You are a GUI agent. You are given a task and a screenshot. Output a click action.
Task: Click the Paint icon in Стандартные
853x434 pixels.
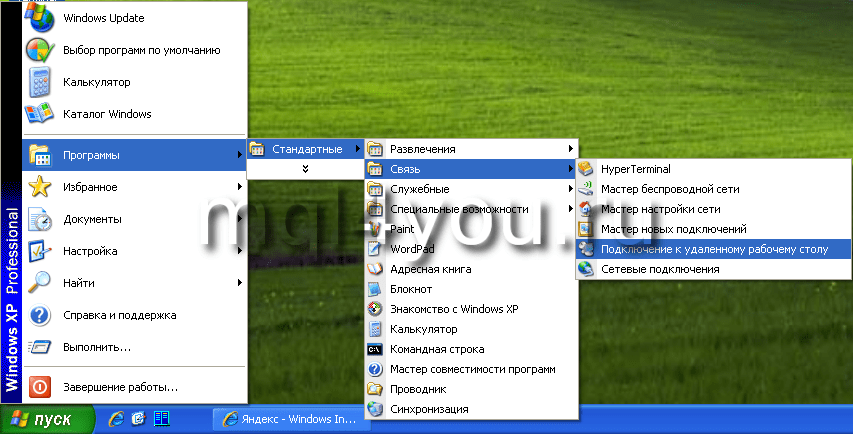(x=375, y=229)
